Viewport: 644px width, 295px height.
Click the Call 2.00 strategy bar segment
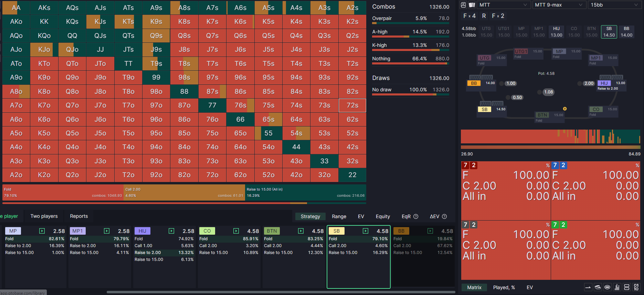[x=184, y=192]
